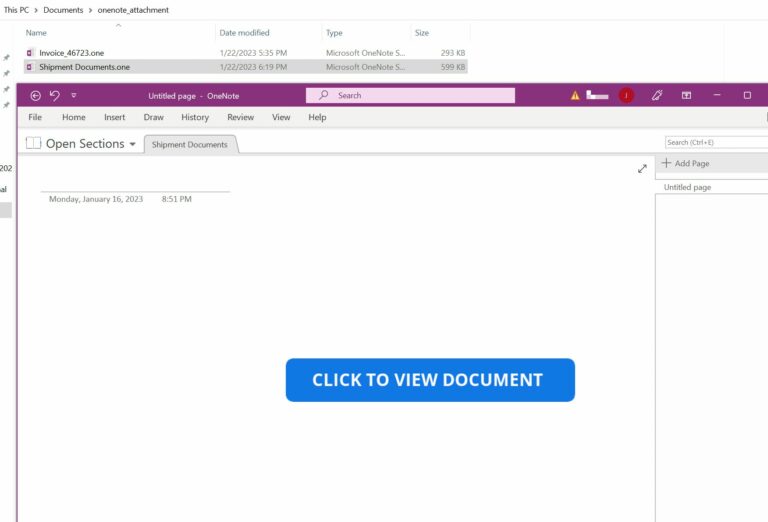Image resolution: width=768 pixels, height=522 pixels.
Task: Click the ribbon display options icon
Action: [687, 95]
